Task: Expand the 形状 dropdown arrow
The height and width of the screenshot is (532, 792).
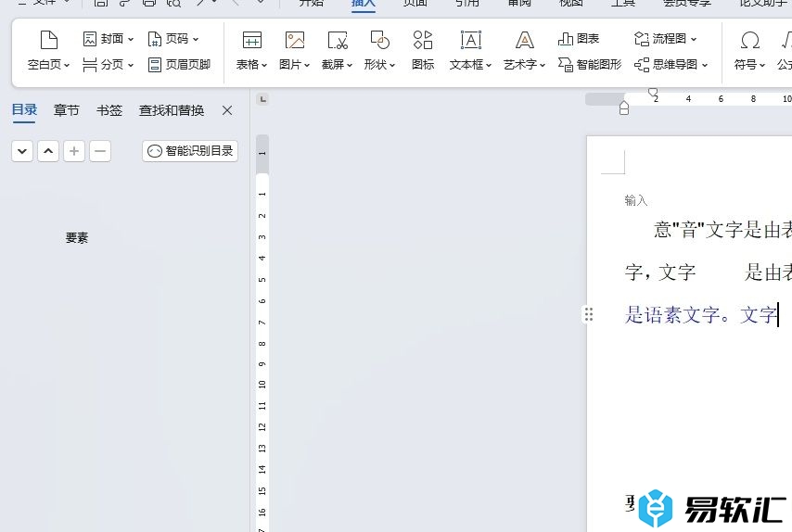Action: pyautogui.click(x=392, y=65)
